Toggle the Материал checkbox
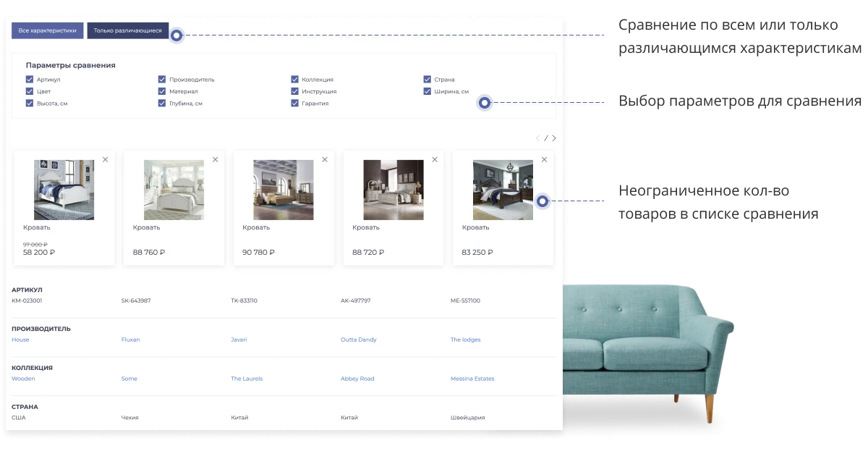868x467 pixels. 162,91
